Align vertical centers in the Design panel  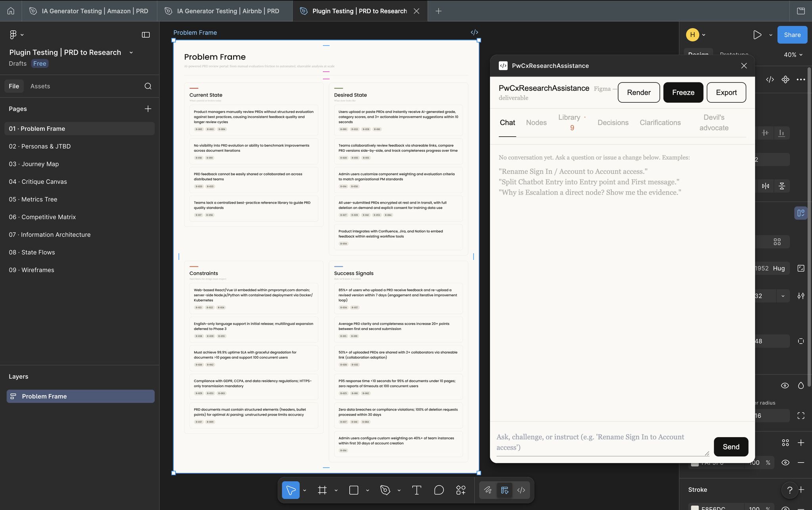pyautogui.click(x=765, y=133)
